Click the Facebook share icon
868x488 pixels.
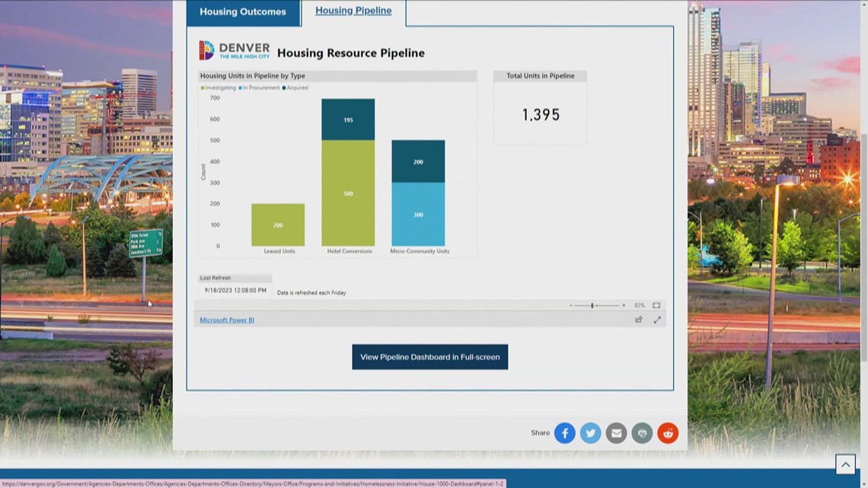click(x=565, y=432)
